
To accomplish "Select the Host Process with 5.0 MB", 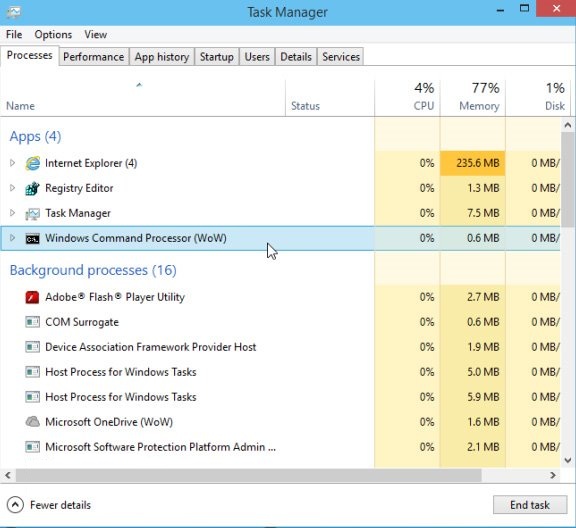I will [x=280, y=372].
